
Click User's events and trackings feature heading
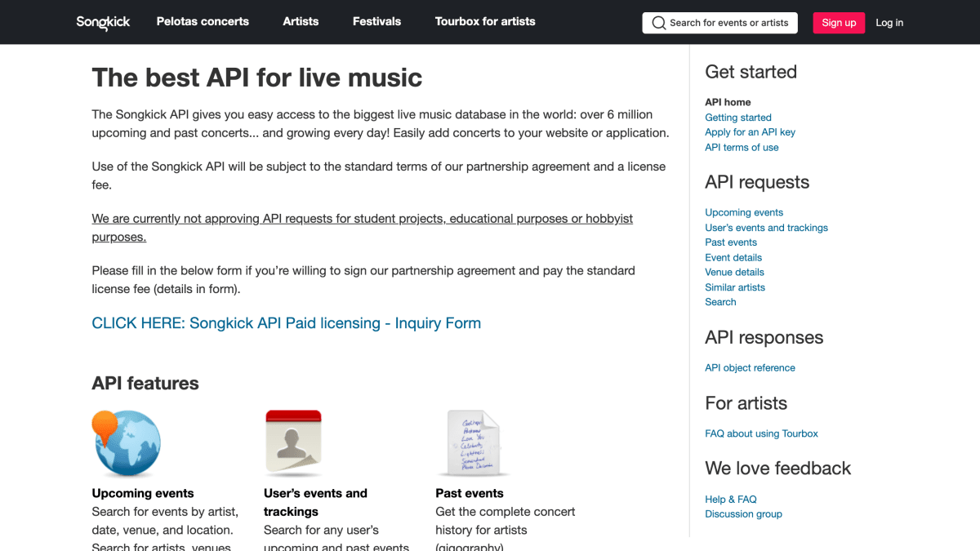point(315,502)
